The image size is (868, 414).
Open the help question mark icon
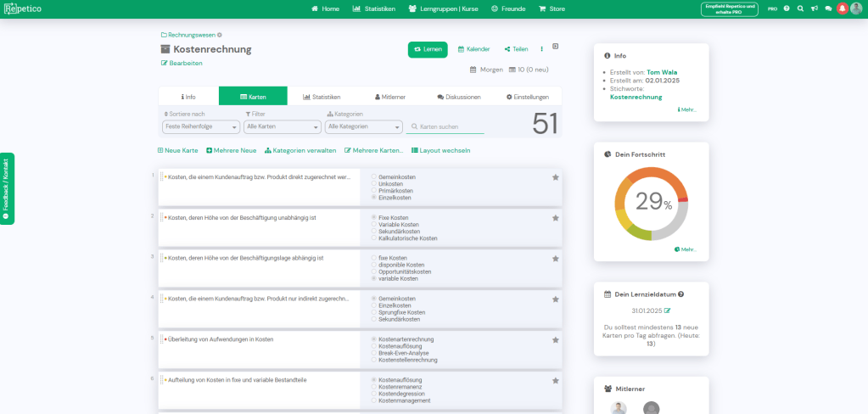[787, 8]
